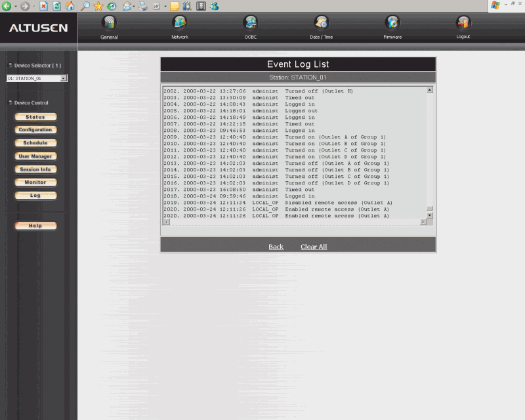This screenshot has height=420, width=525.
Task: Click the Back link below the log
Action: click(276, 247)
